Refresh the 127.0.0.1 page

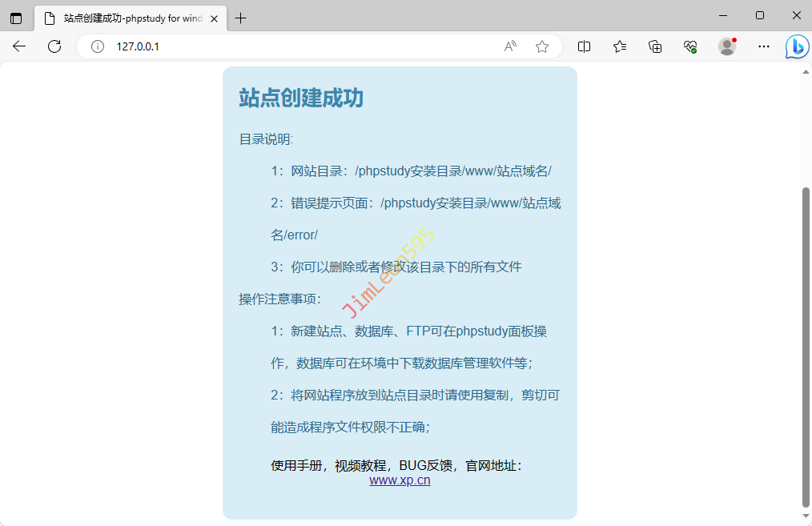[x=54, y=46]
